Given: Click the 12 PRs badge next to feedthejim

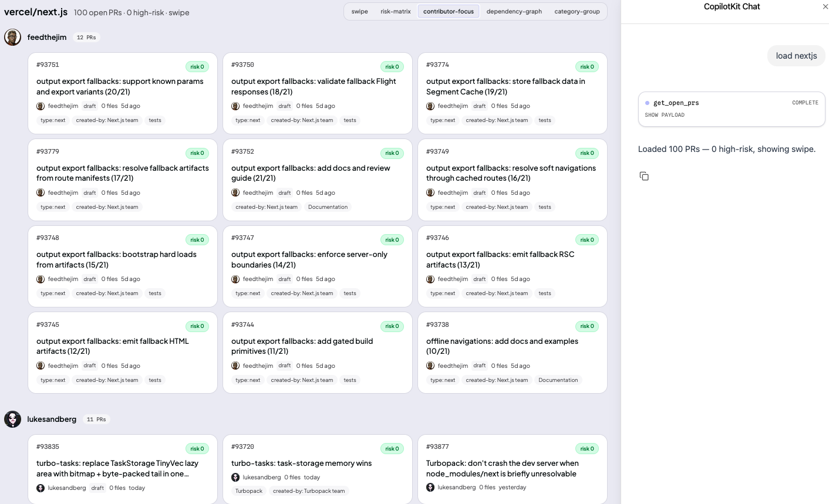Looking at the screenshot, I should (x=86, y=37).
